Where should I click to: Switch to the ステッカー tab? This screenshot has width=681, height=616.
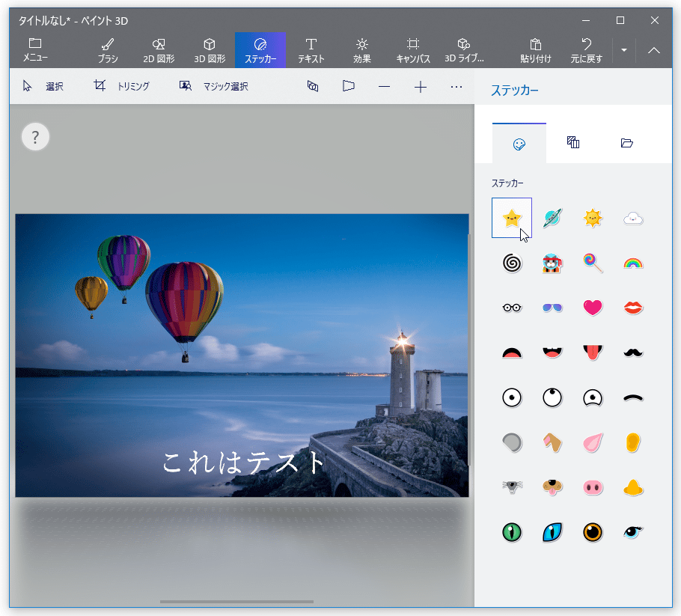(x=260, y=50)
